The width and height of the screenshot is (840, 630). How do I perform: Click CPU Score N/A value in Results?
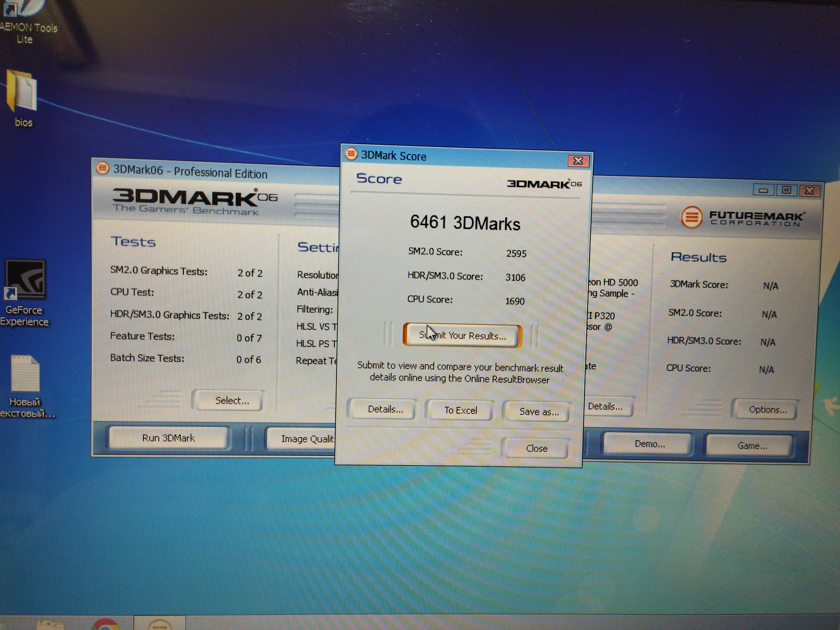[x=766, y=370]
